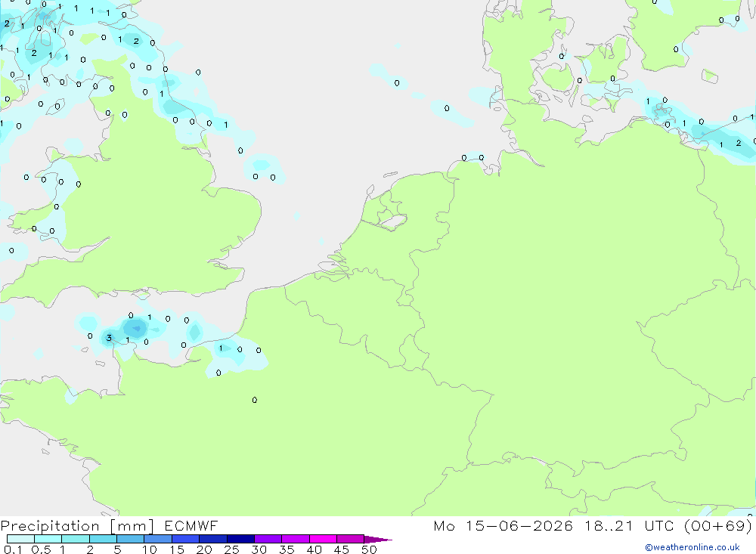Click the 30 to 35 mm legend swatch
This screenshot has width=756, height=554.
[x=268, y=539]
